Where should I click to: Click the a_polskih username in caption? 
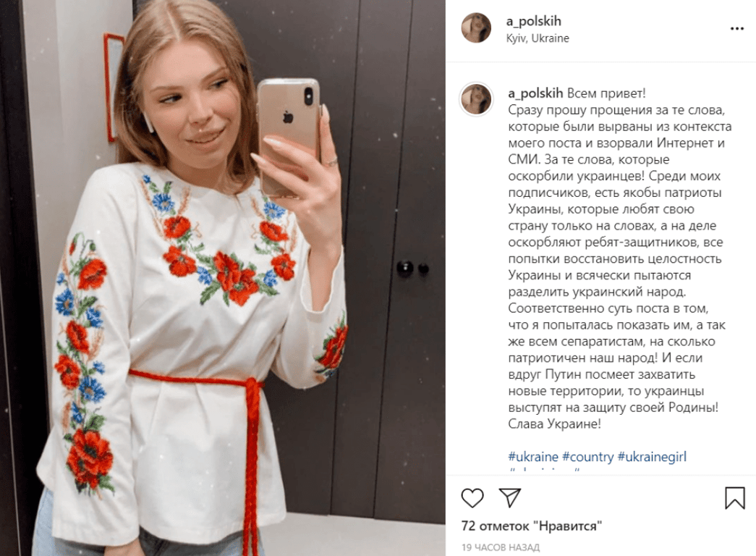point(535,93)
